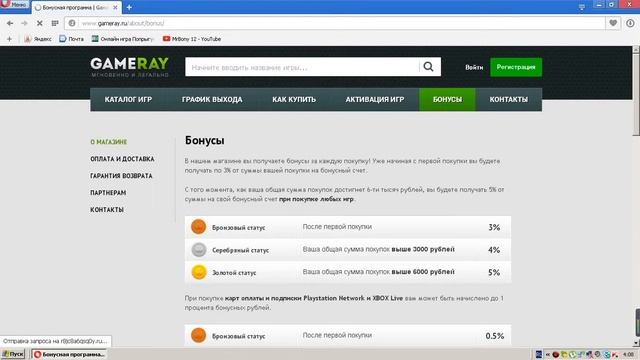Click the silver status medal icon
The width and height of the screenshot is (640, 360).
199,249
